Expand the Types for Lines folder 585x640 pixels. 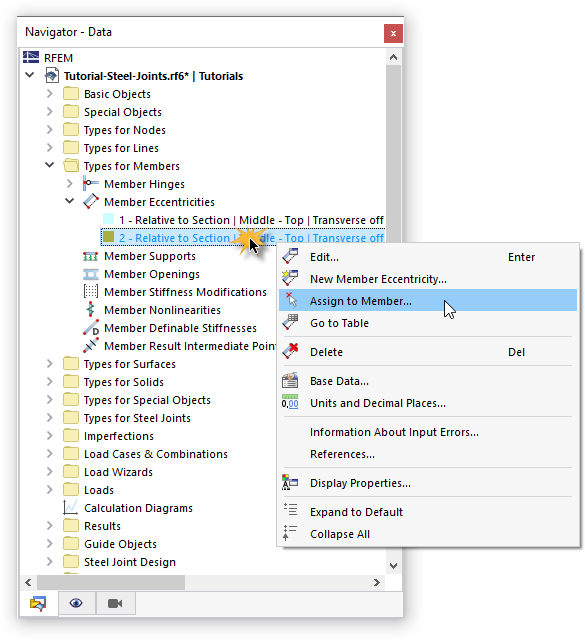click(49, 147)
